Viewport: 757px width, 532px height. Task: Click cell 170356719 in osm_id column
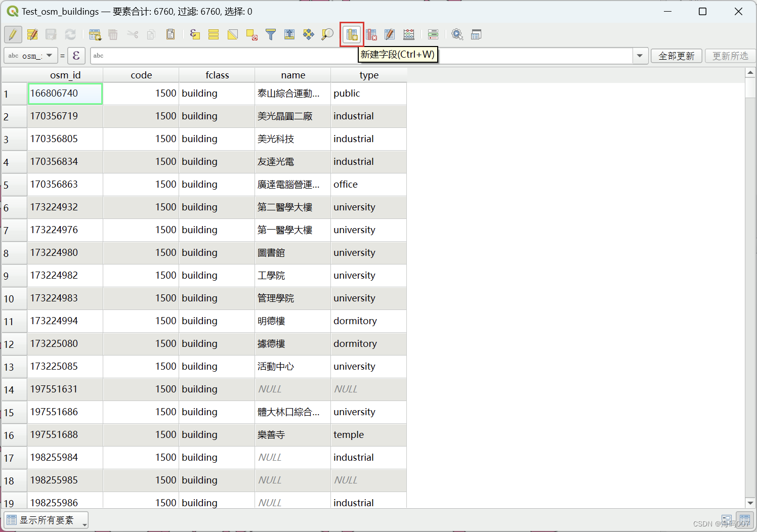(x=65, y=116)
